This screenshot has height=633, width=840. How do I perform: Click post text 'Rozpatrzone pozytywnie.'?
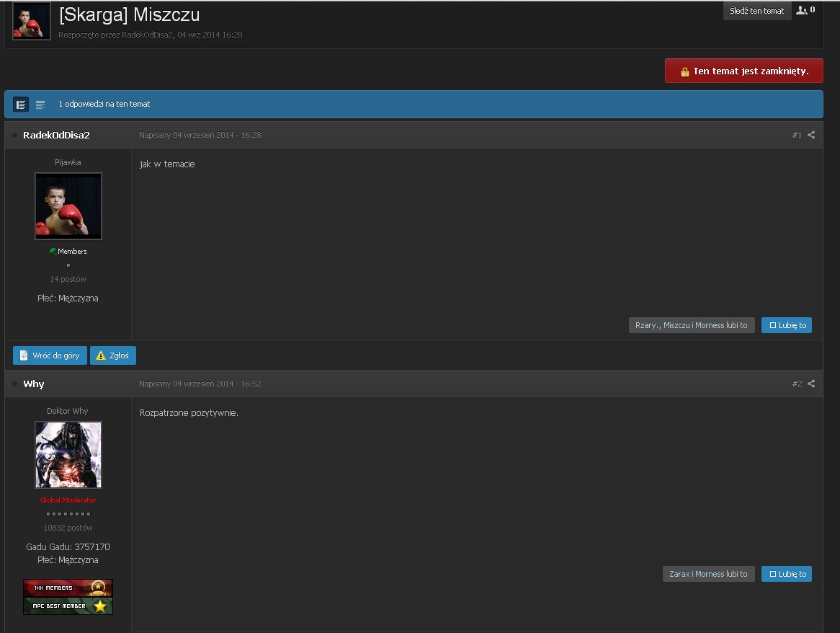pos(189,412)
